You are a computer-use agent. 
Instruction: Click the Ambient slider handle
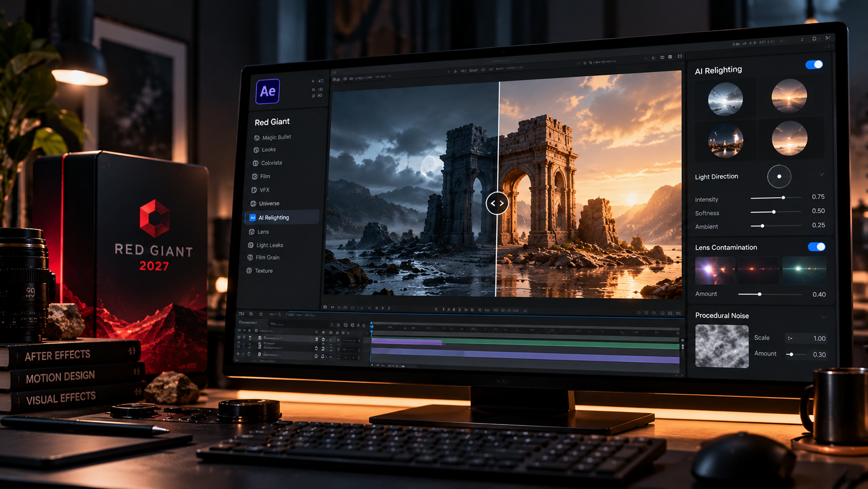pos(762,226)
